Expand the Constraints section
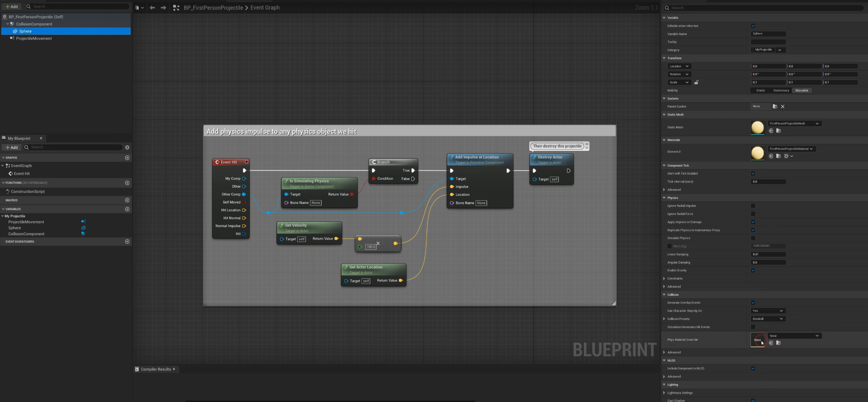This screenshot has height=402, width=868. click(664, 278)
